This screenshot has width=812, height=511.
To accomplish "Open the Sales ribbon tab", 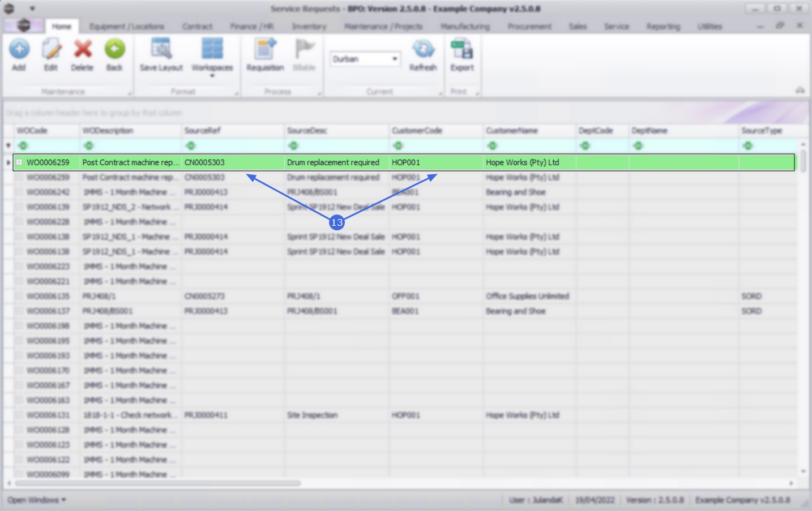I will [578, 27].
